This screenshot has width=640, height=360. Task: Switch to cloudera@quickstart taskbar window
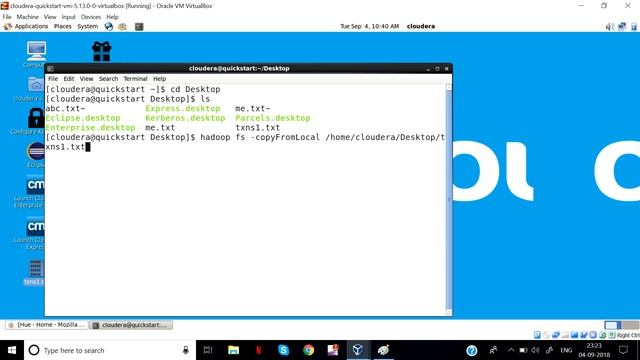coord(131,325)
